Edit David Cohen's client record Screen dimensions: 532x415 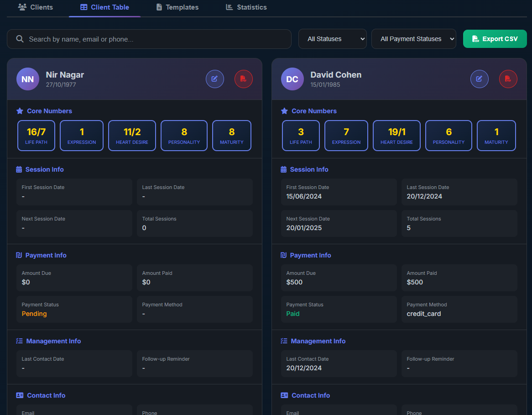pyautogui.click(x=479, y=79)
